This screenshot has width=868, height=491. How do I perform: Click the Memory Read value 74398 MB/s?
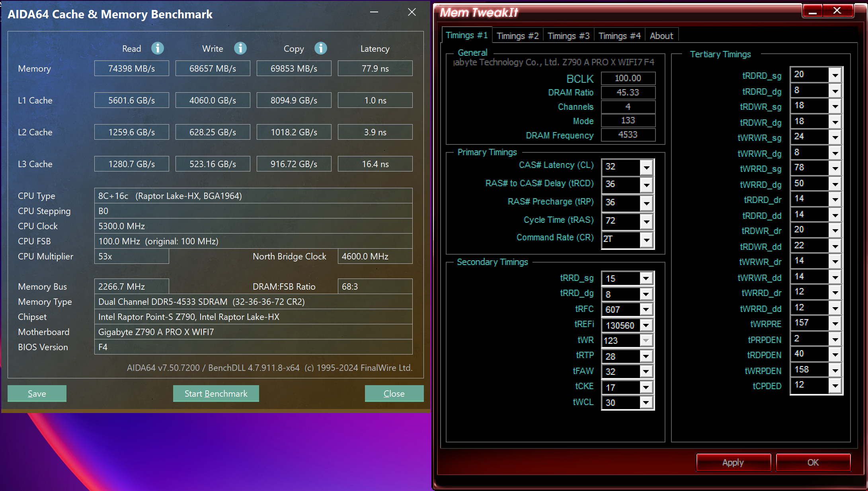tap(132, 68)
